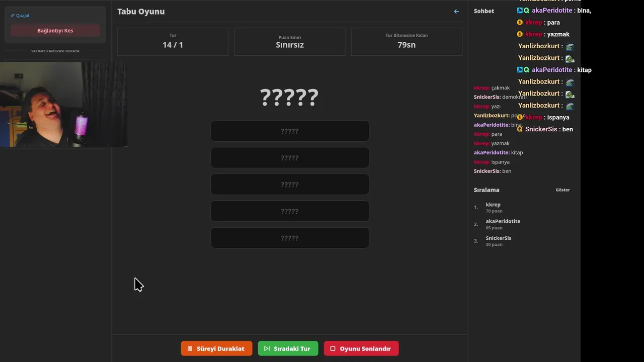Click the hidden main word ?????
The width and height of the screenshot is (644, 362).
coord(289,97)
